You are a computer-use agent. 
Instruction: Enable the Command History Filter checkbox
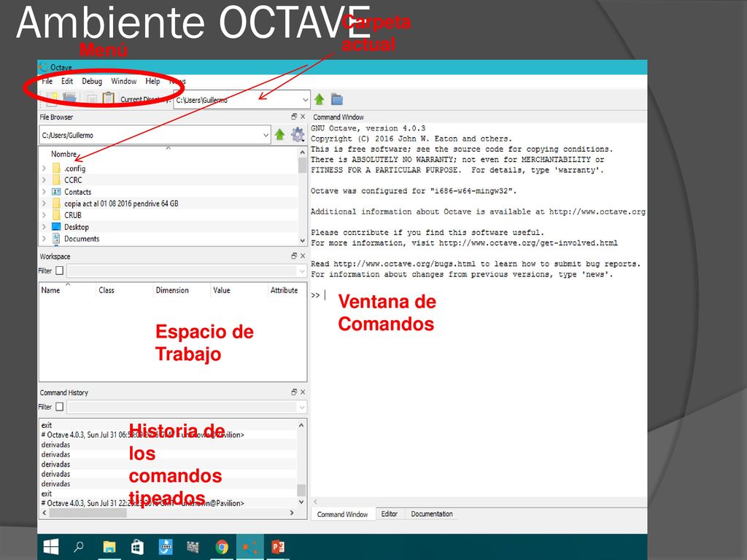(x=60, y=407)
